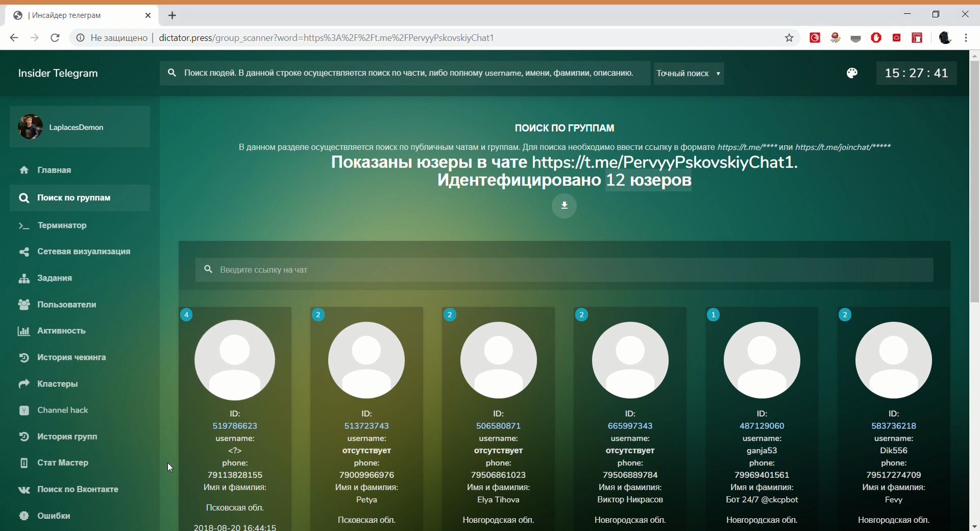Open user ID 519786623 link

(x=235, y=426)
